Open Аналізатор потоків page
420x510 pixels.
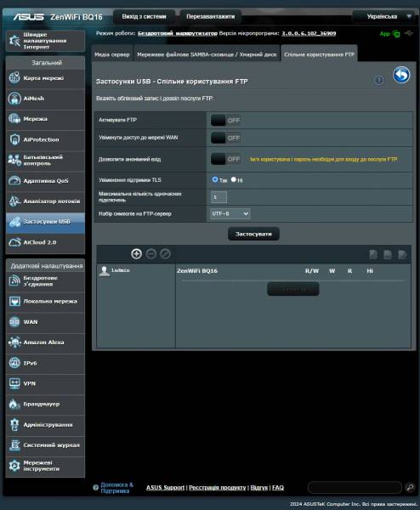(45, 201)
